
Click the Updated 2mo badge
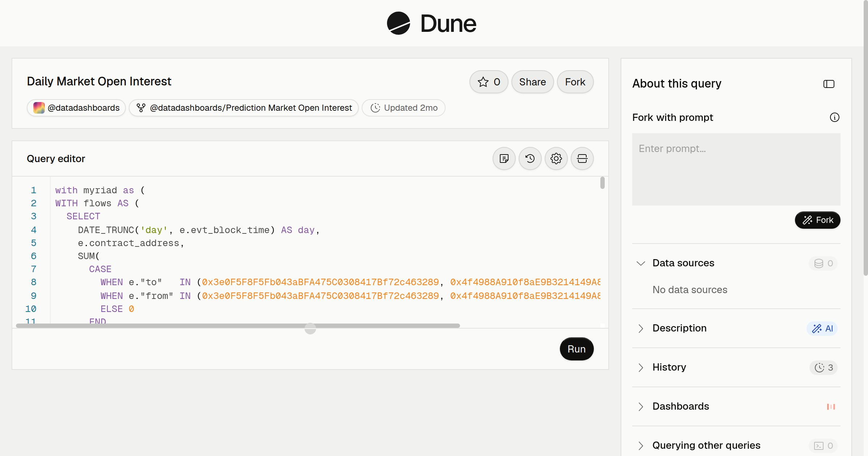pos(404,108)
